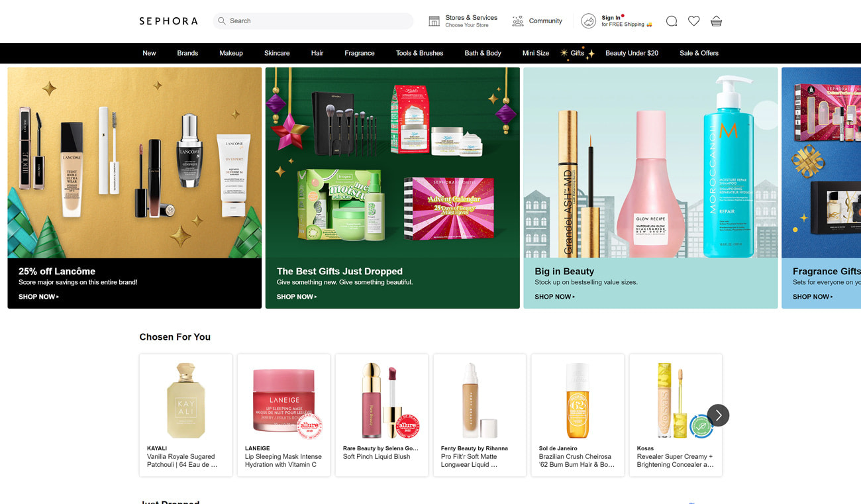Open the Tools & Brushes menu
The height and width of the screenshot is (504, 861).
click(x=419, y=53)
